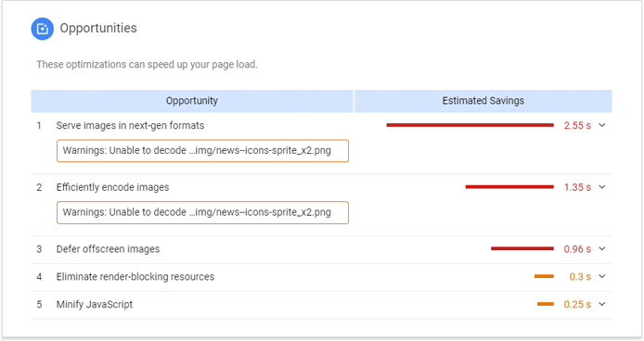Click the Opportunity column header
The height and width of the screenshot is (341, 644).
coord(192,101)
